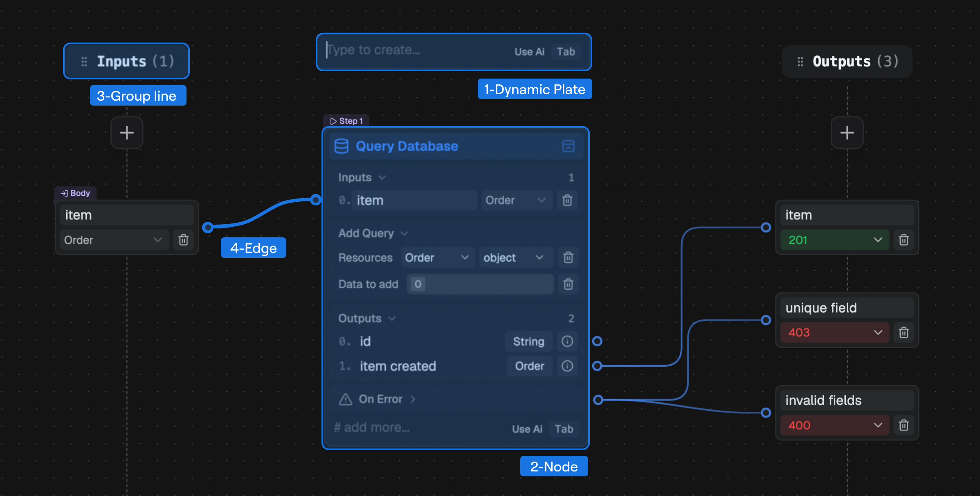Edit the 201 output item name field

coord(847,215)
